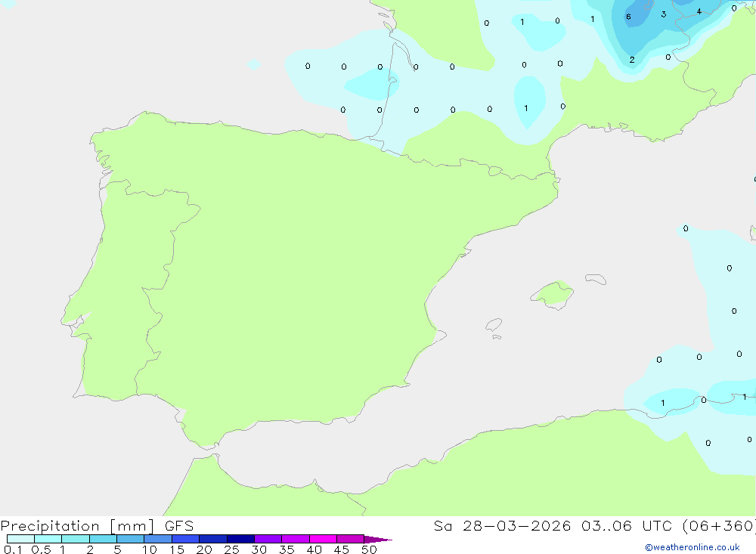Select the 5–10 mm legend swatch
Screen dimensions: 756x554
click(x=131, y=539)
